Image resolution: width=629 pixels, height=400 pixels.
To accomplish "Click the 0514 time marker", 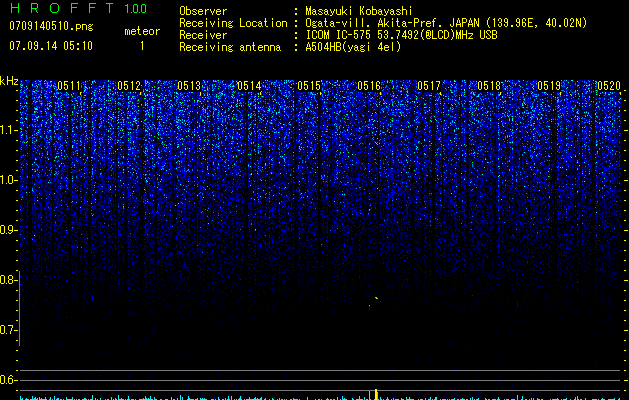I will point(249,86).
